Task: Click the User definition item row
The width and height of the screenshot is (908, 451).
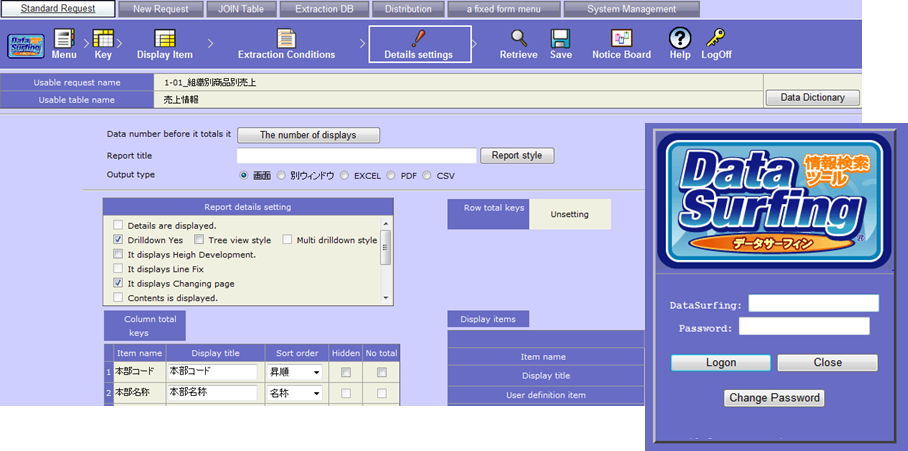Action: tap(545, 395)
